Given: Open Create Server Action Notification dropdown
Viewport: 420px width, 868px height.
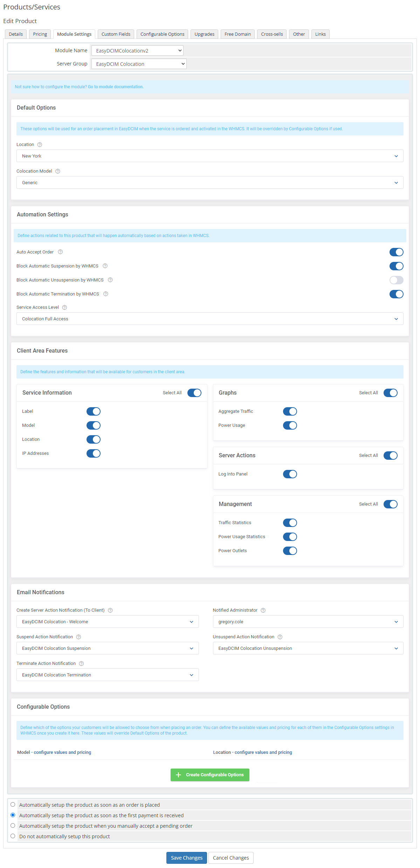Looking at the screenshot, I should [x=108, y=622].
